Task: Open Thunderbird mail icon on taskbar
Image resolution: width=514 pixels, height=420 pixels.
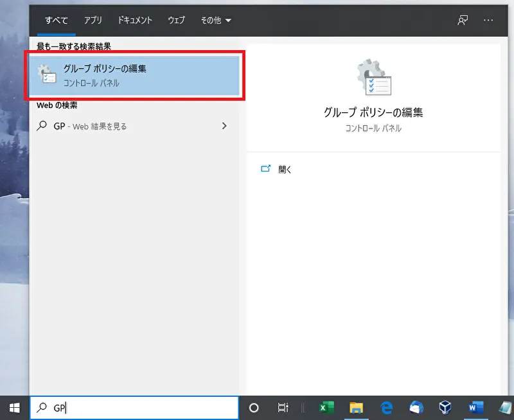Action: point(416,408)
